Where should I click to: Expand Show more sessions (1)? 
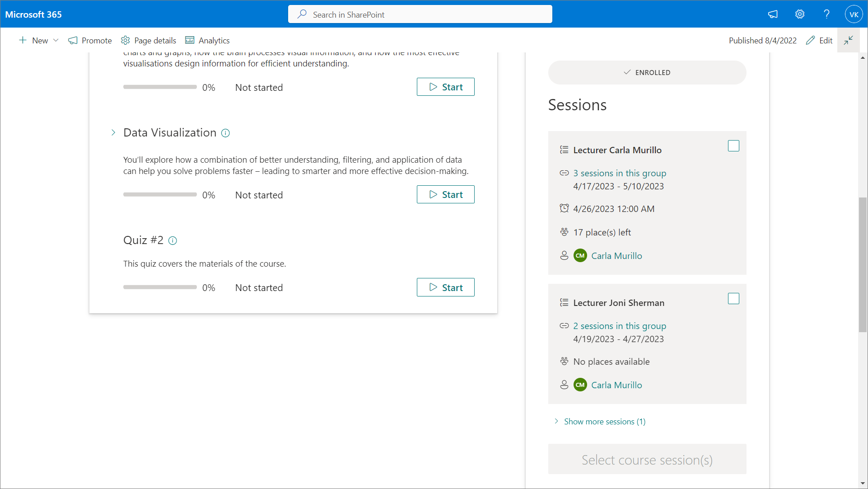604,422
